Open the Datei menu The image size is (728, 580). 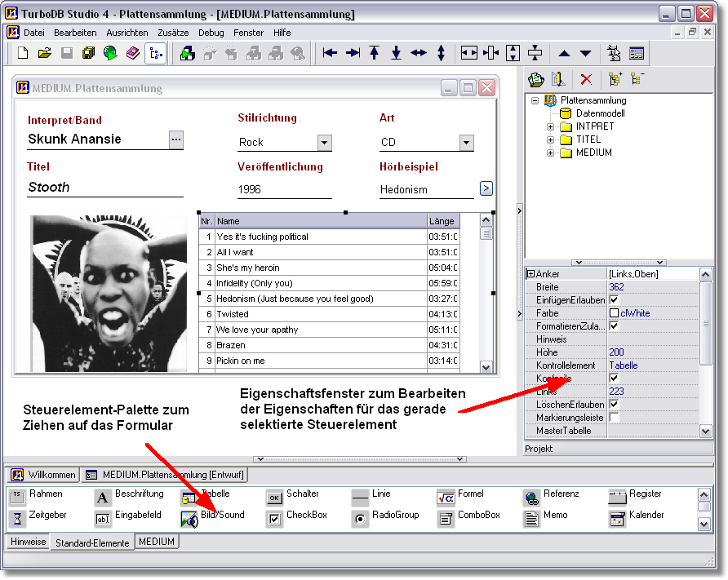(34, 33)
